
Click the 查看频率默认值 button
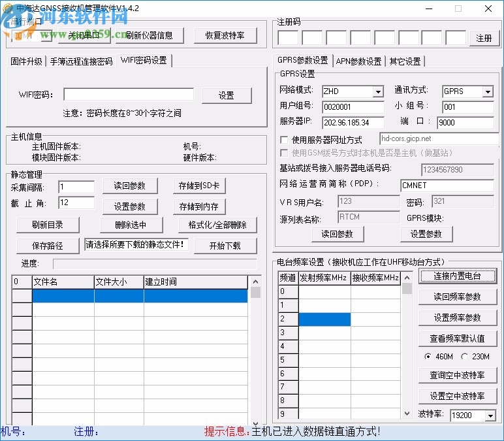coord(458,338)
